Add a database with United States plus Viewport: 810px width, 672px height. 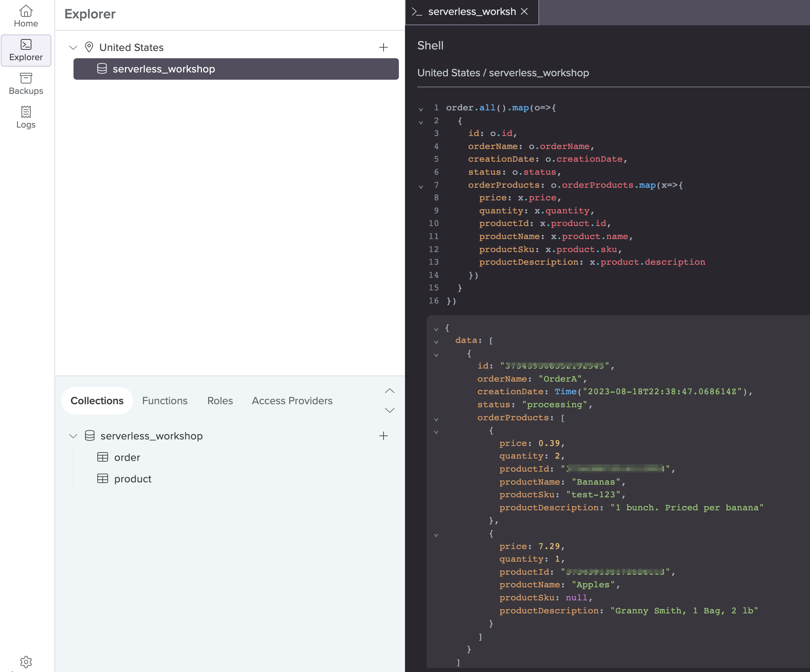click(x=384, y=47)
